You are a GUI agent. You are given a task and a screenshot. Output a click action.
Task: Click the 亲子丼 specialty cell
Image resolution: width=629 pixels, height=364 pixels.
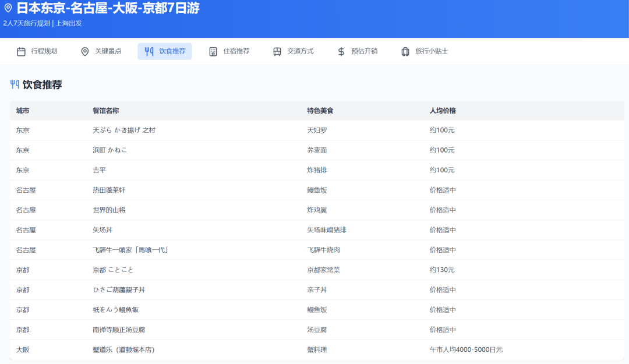pos(317,290)
